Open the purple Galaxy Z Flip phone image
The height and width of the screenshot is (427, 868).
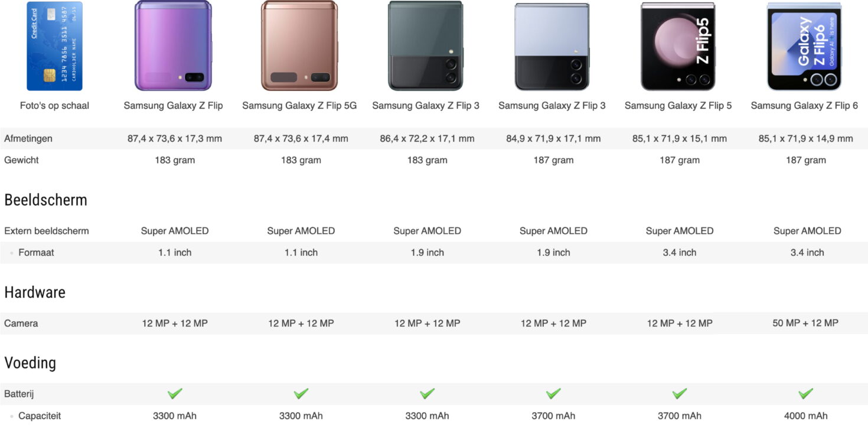173,46
